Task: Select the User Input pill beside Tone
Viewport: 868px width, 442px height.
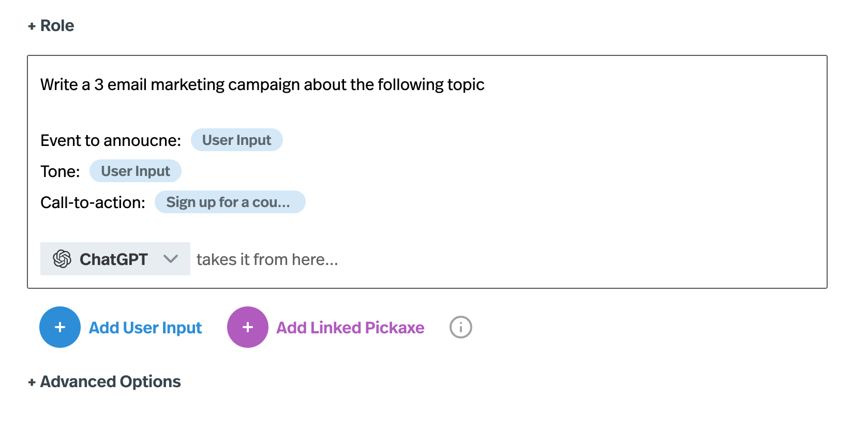Action: pyautogui.click(x=135, y=171)
